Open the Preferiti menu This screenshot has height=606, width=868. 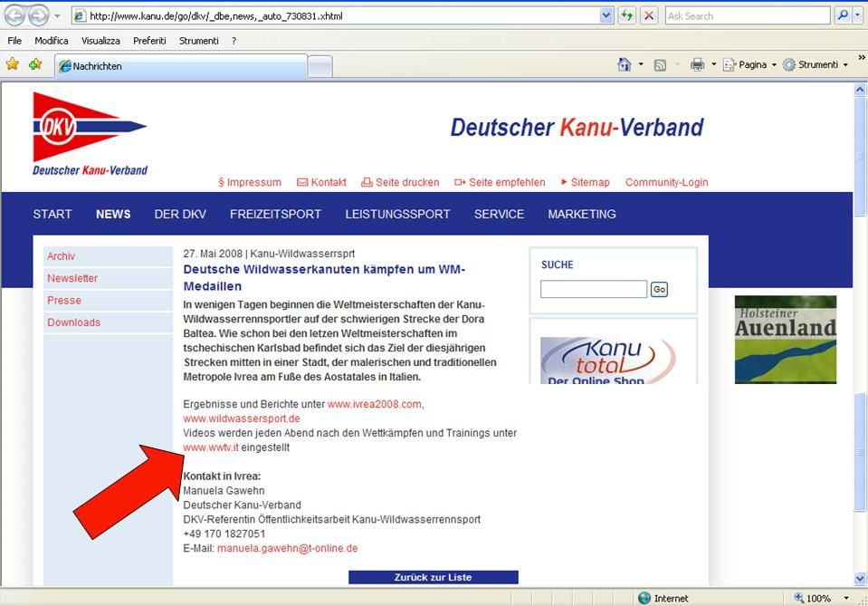pos(149,41)
